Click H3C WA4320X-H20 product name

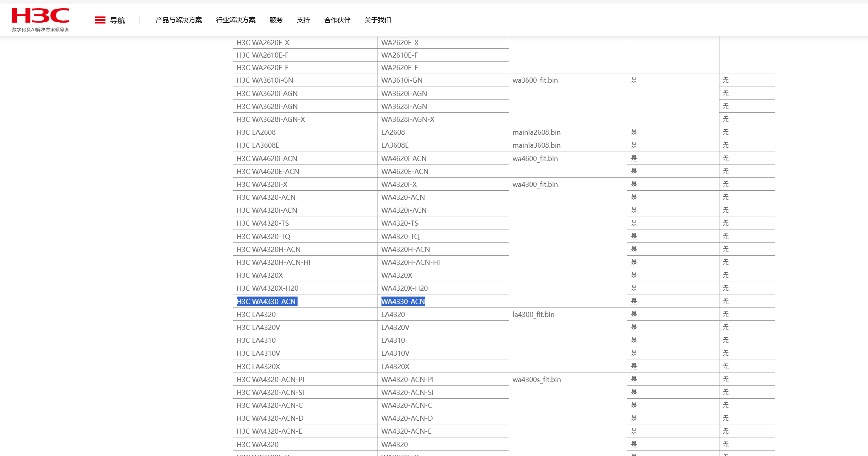click(x=267, y=288)
